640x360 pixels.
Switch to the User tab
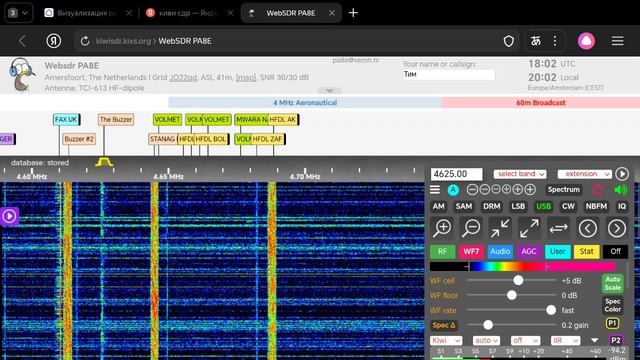[558, 251]
